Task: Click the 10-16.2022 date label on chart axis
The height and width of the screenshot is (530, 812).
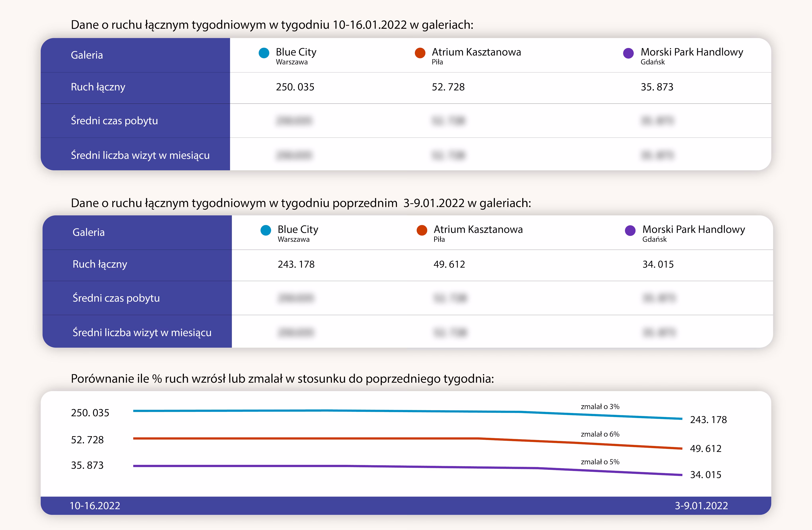Action: 95,505
